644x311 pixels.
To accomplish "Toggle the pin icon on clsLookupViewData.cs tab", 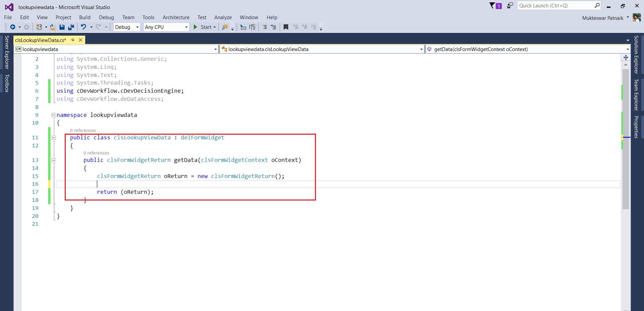I will [x=73, y=40].
